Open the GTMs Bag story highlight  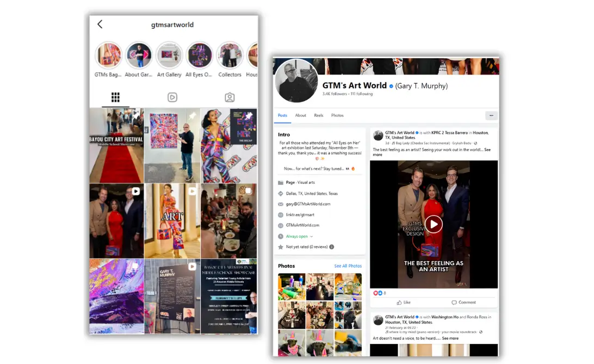[x=108, y=55]
